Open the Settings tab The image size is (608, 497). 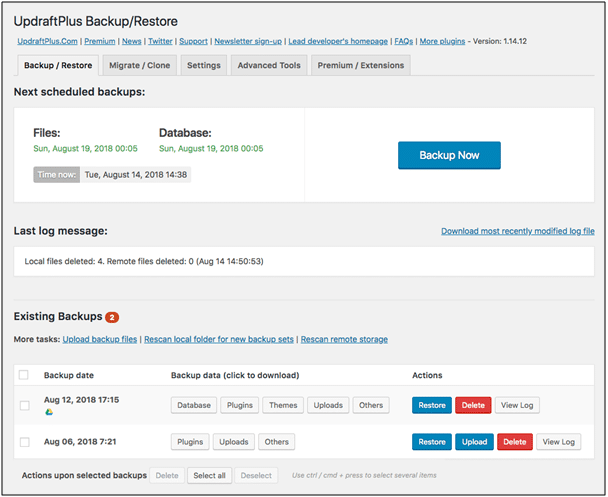tap(204, 65)
